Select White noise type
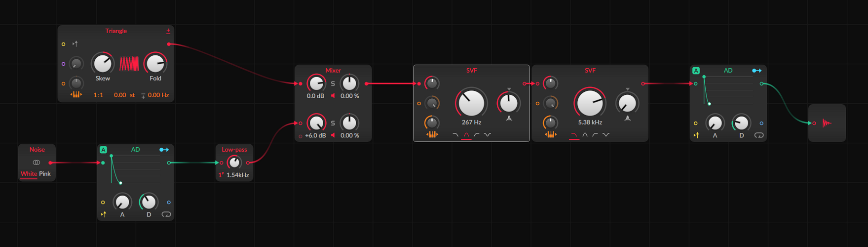 click(x=29, y=174)
